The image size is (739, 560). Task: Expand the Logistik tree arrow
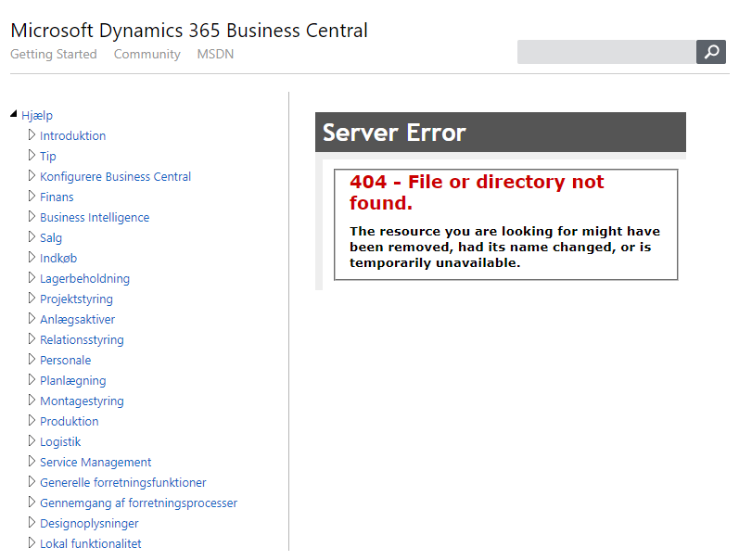(x=32, y=440)
